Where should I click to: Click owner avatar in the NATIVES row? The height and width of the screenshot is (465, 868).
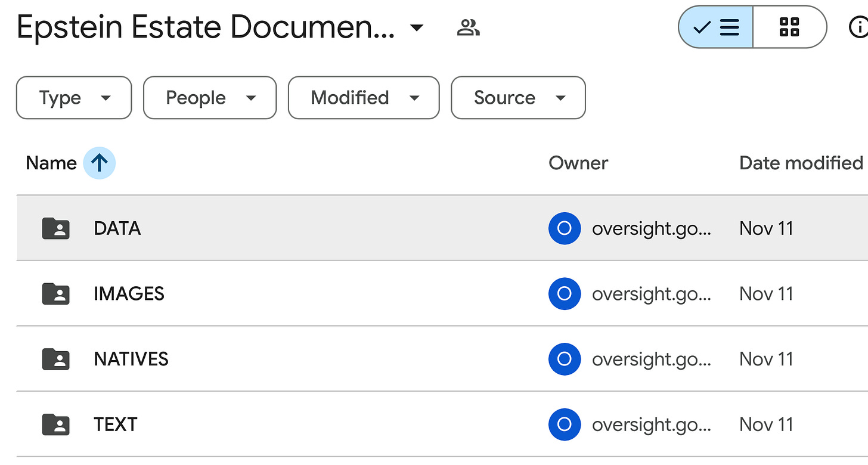[565, 359]
